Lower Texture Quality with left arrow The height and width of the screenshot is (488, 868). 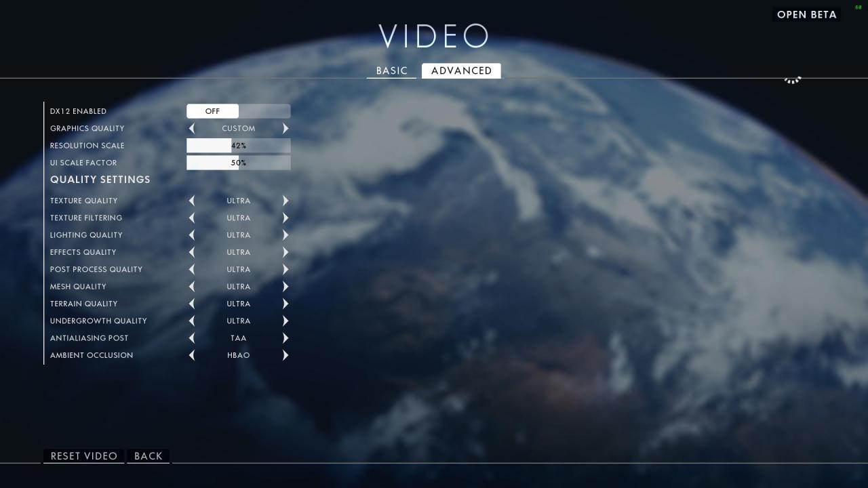pyautogui.click(x=191, y=201)
